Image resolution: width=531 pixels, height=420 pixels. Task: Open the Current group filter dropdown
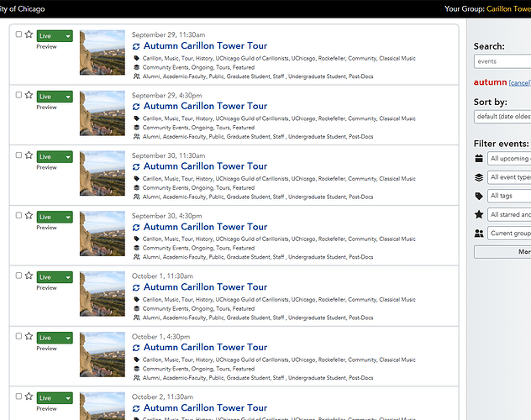point(509,234)
